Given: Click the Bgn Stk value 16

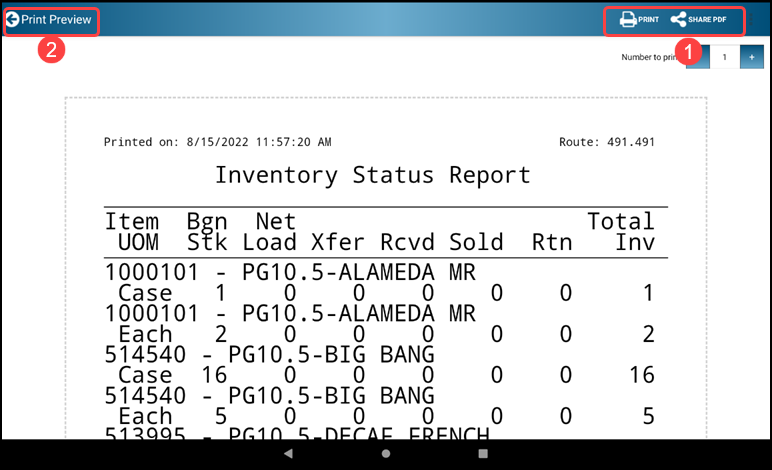Looking at the screenshot, I should point(214,375).
